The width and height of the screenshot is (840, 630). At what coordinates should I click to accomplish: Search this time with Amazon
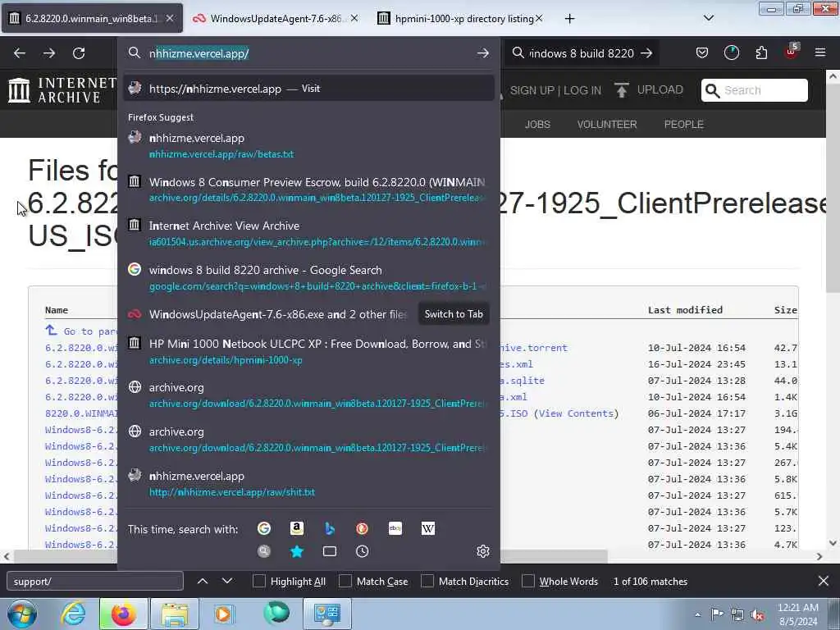[x=297, y=529]
